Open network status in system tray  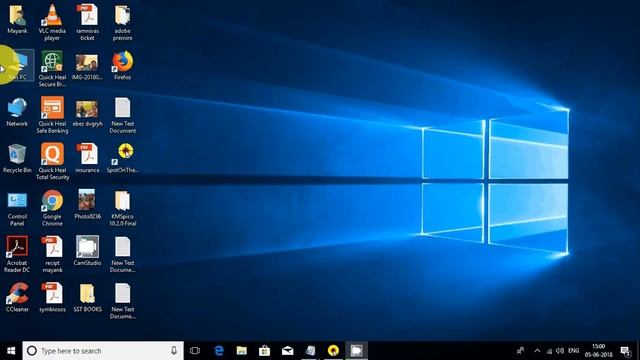click(x=549, y=351)
